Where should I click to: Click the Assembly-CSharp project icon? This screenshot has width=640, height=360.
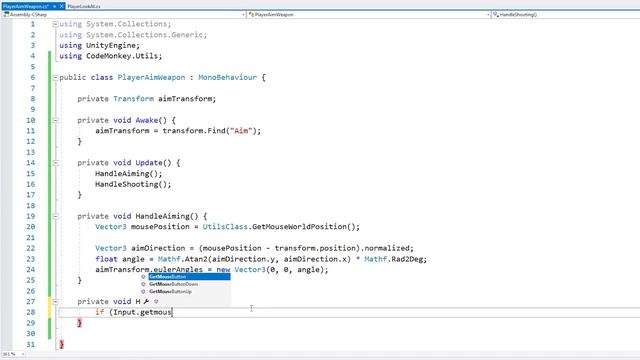point(6,14)
